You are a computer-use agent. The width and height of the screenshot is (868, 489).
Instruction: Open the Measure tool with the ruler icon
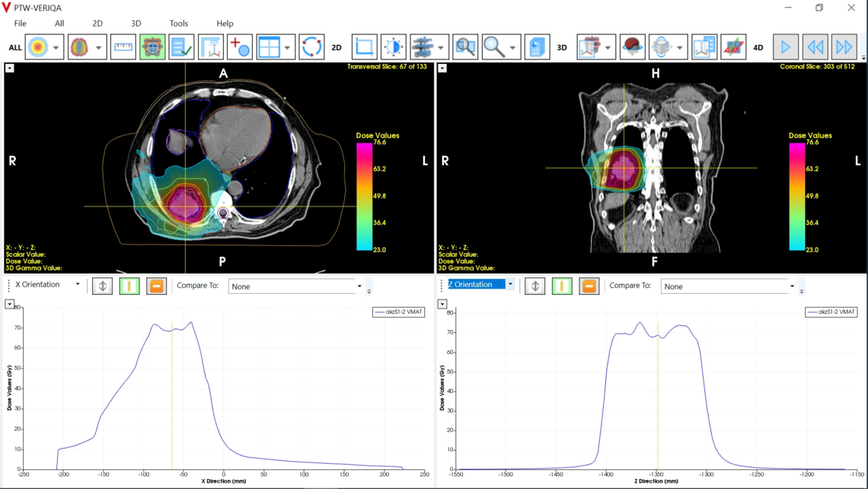123,46
